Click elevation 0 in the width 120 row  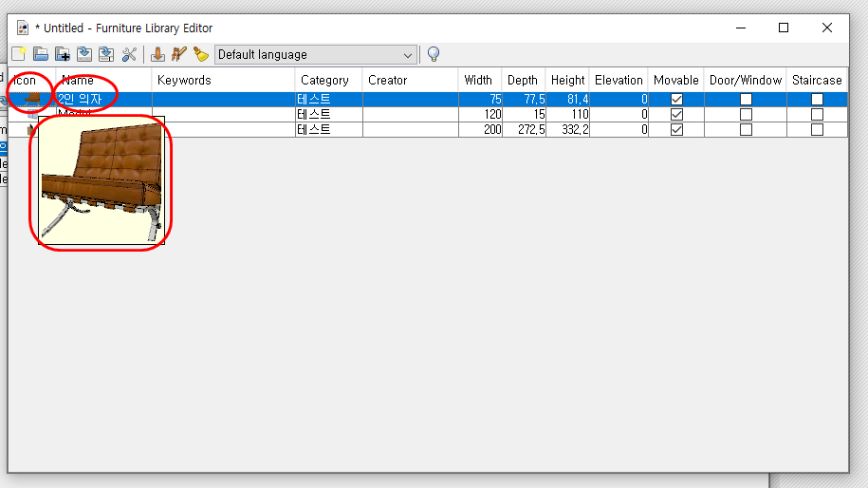tap(619, 115)
